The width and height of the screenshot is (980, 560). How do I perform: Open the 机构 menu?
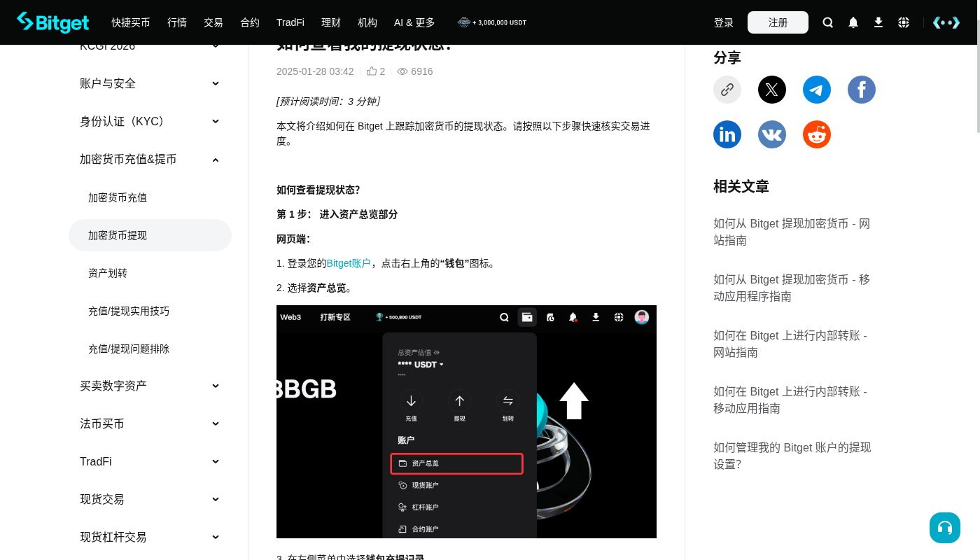(367, 22)
